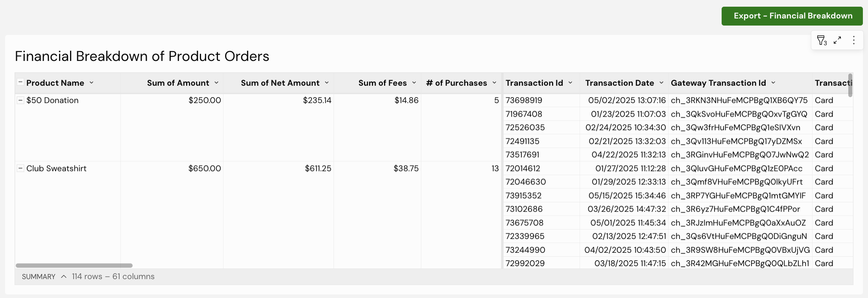Collapse the Club Sweatshirt row group
The height and width of the screenshot is (298, 868).
[x=20, y=168]
